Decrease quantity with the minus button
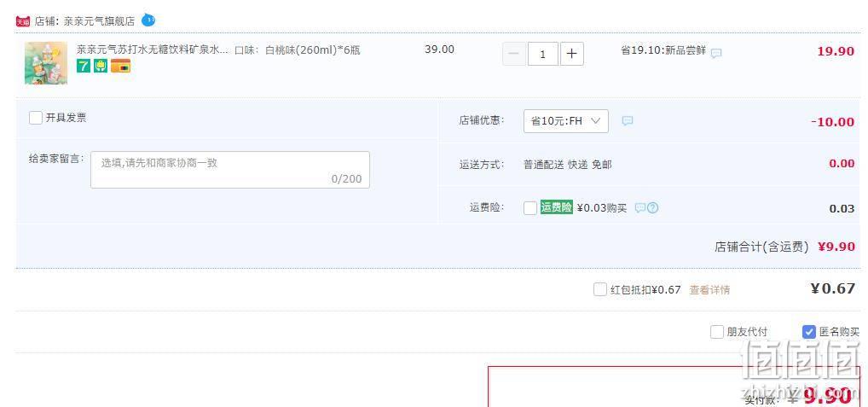Image resolution: width=868 pixels, height=407 pixels. pyautogui.click(x=513, y=54)
